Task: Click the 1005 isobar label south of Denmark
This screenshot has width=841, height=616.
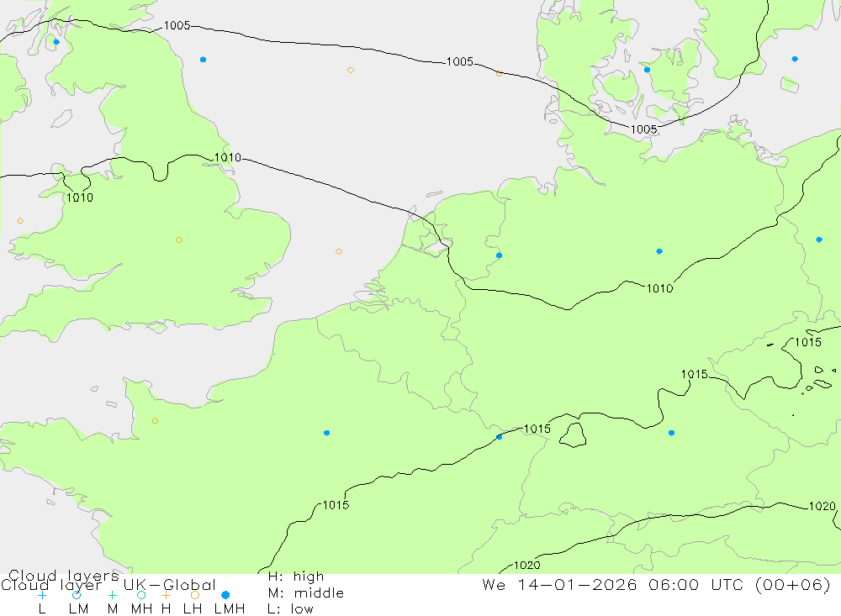Action: point(643,129)
